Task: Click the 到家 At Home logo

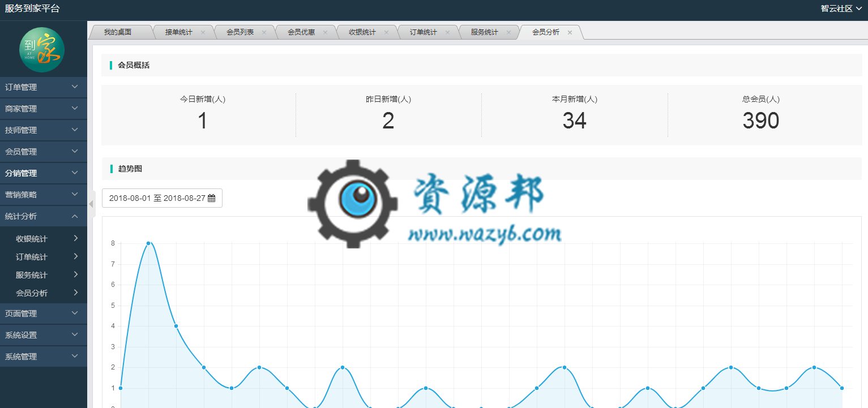Action: pyautogui.click(x=42, y=50)
